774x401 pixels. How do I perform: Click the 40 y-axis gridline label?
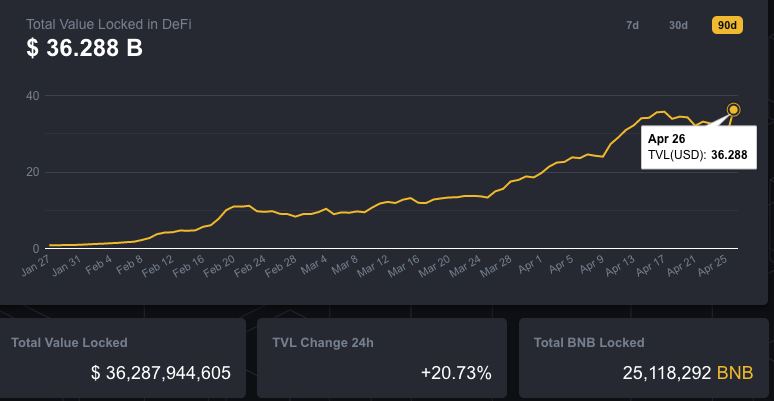pyautogui.click(x=33, y=96)
